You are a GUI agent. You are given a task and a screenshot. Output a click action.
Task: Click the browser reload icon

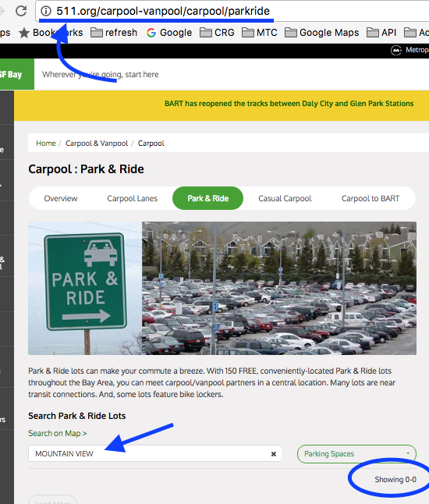[x=21, y=11]
